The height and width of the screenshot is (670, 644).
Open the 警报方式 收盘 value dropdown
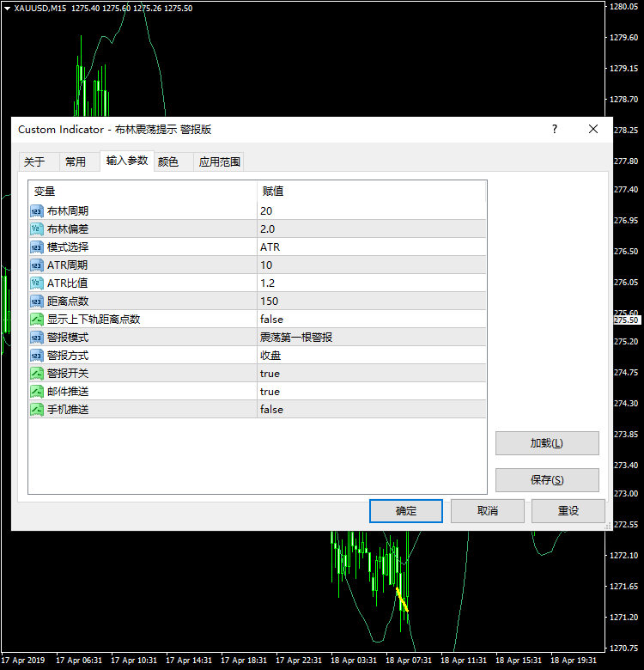click(x=371, y=356)
